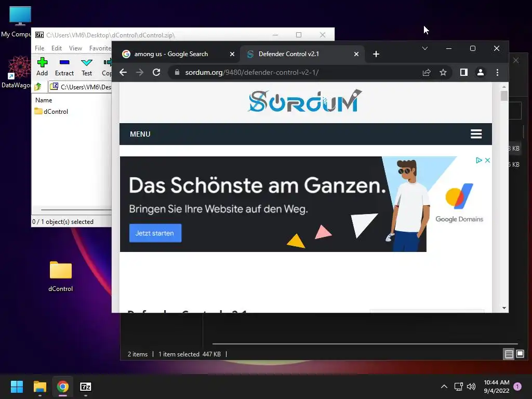Open the Windows Start menu
Viewport: 532px width, 399px height.
pyautogui.click(x=17, y=387)
